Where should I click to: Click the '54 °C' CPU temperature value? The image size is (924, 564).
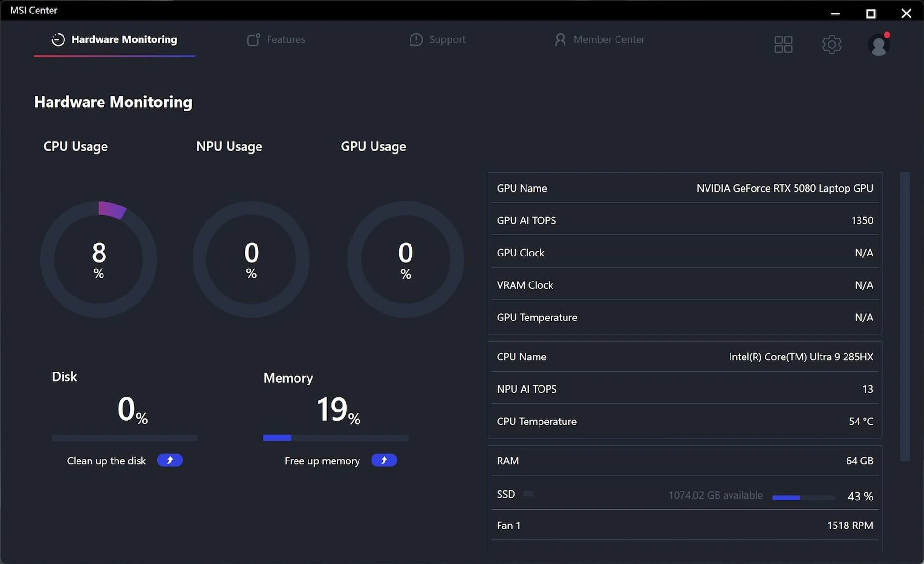pyautogui.click(x=861, y=422)
